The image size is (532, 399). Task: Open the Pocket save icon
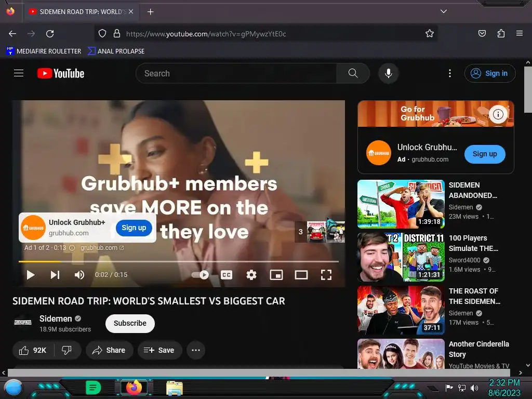pyautogui.click(x=482, y=34)
